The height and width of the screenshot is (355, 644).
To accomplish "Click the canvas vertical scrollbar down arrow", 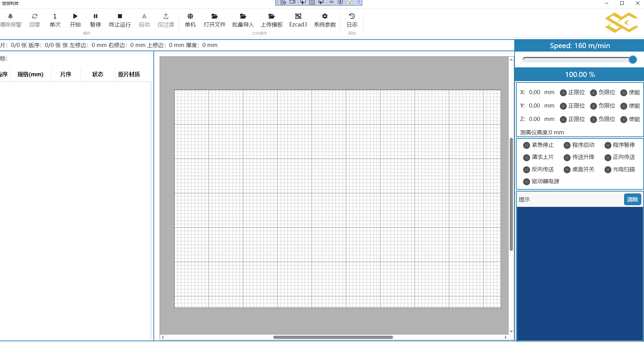I will 511,331.
